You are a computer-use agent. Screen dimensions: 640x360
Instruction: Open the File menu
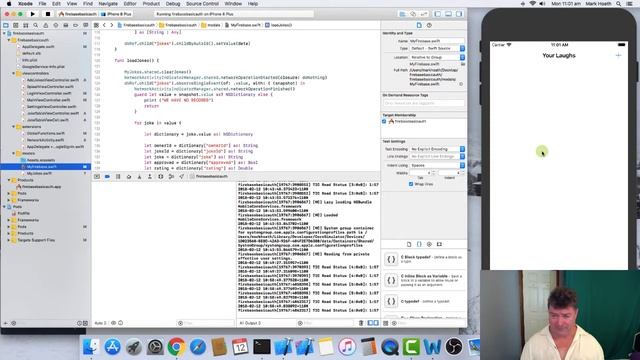pos(42,4)
